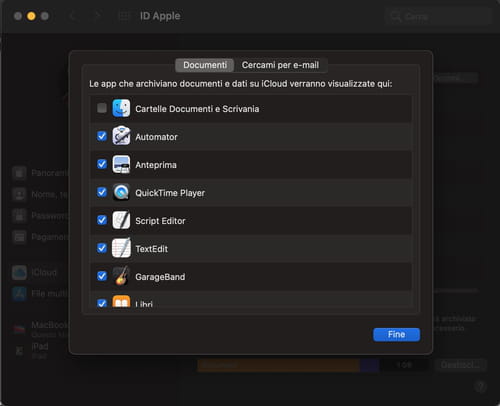
Task: Click the back arrow in the ID Apple toolbar
Action: 72,16
